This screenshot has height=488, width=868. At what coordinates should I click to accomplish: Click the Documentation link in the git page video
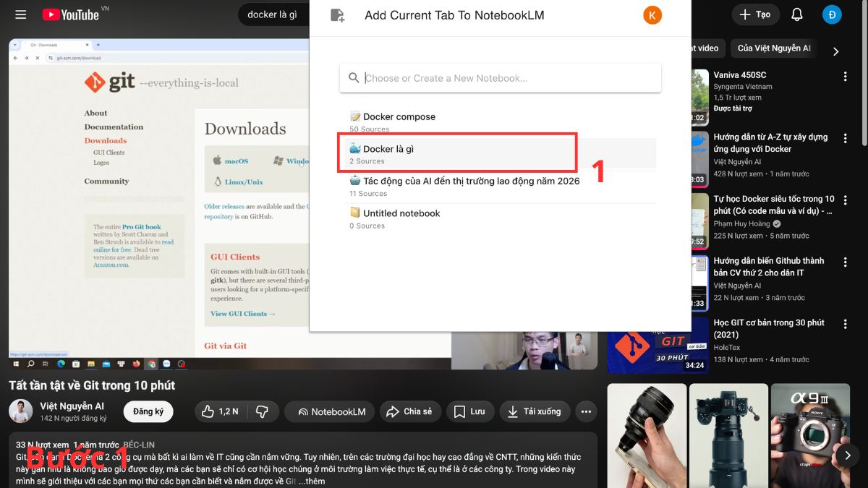click(x=114, y=127)
